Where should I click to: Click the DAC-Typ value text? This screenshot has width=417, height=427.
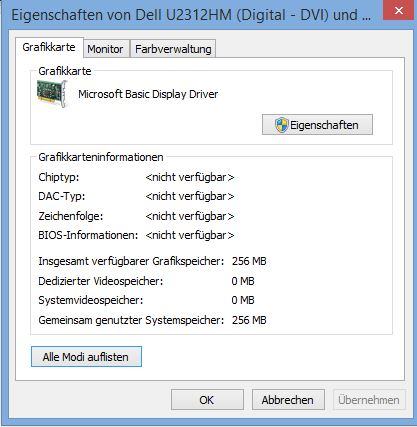pyautogui.click(x=190, y=196)
